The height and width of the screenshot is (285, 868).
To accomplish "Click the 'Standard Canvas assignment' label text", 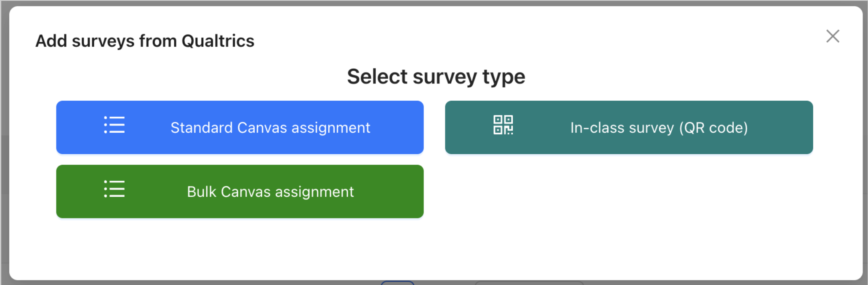I will coord(270,128).
